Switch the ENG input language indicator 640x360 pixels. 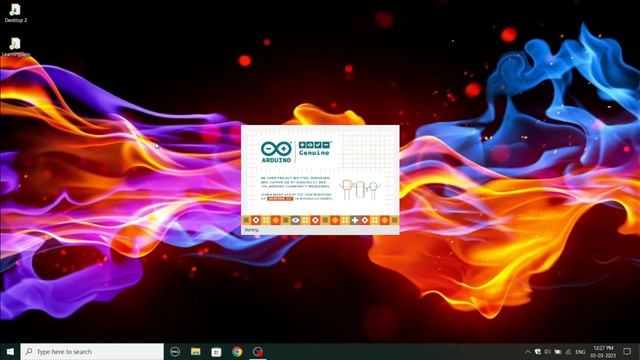580,351
